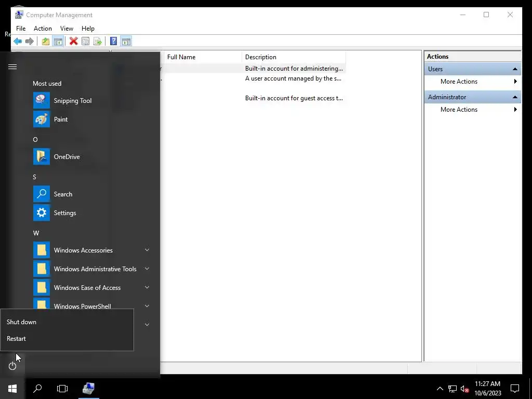Click the Export List toolbar icon

pos(97,42)
